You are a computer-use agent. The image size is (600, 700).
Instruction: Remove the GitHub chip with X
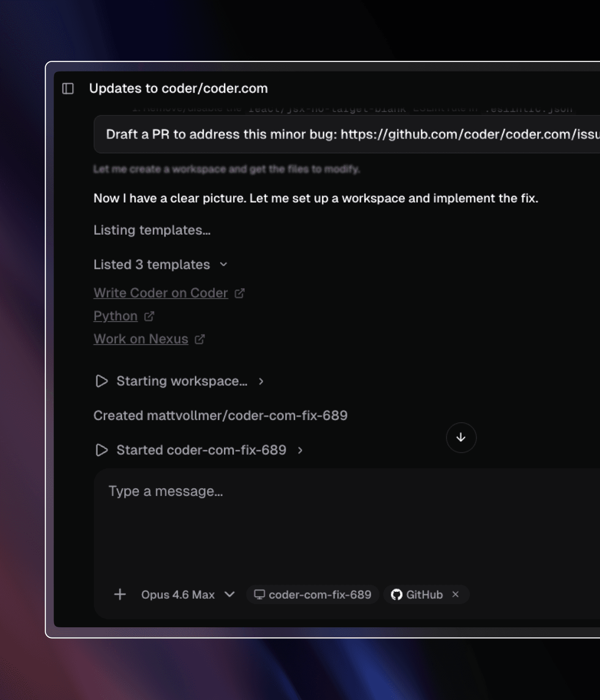455,594
